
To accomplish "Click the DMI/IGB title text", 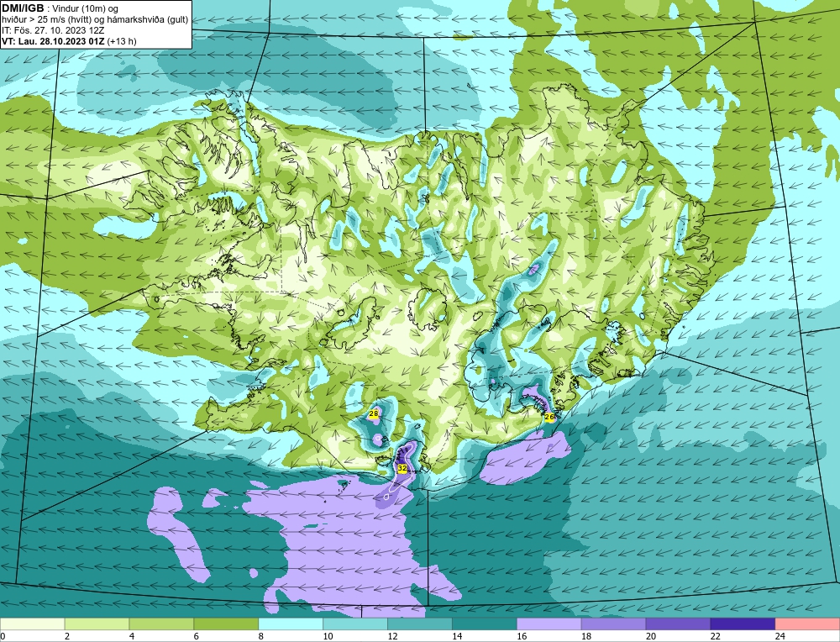I will click(x=23, y=8).
